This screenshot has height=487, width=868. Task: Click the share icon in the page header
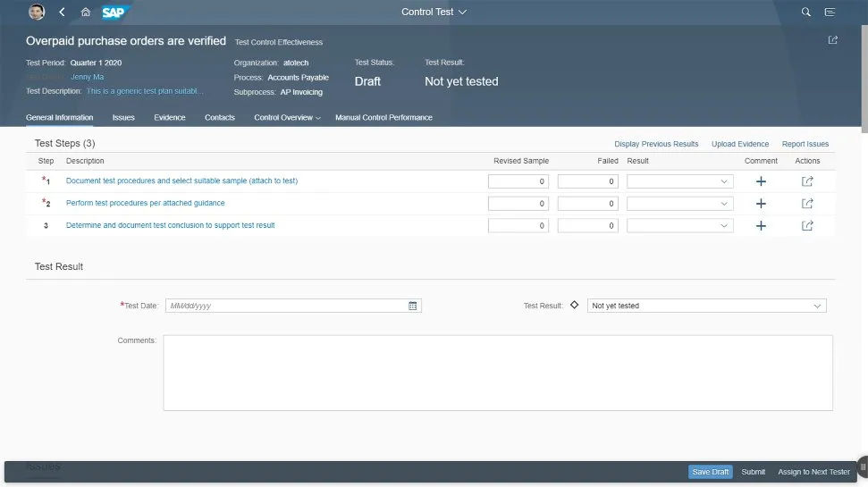(x=833, y=40)
